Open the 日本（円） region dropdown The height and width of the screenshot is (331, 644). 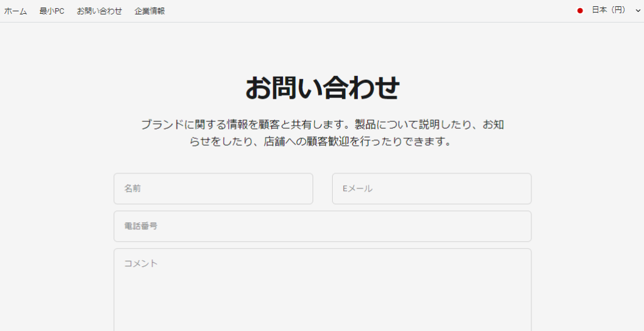coord(608,11)
